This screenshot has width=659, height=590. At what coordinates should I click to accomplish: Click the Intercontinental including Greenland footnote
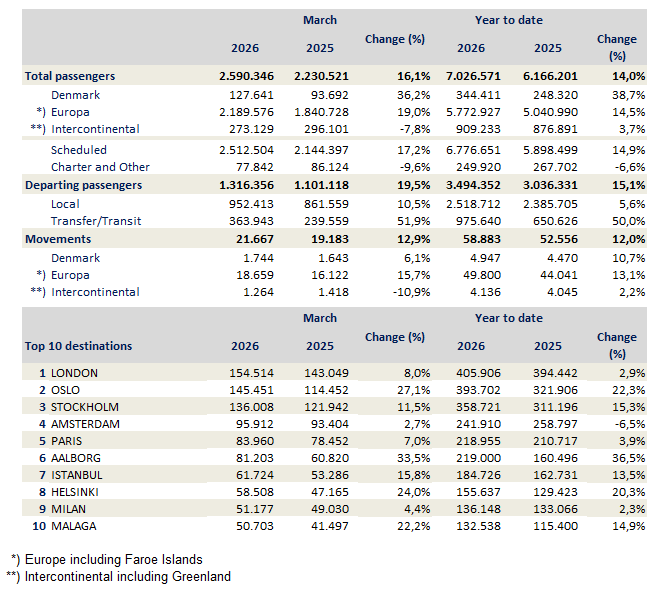click(125, 576)
